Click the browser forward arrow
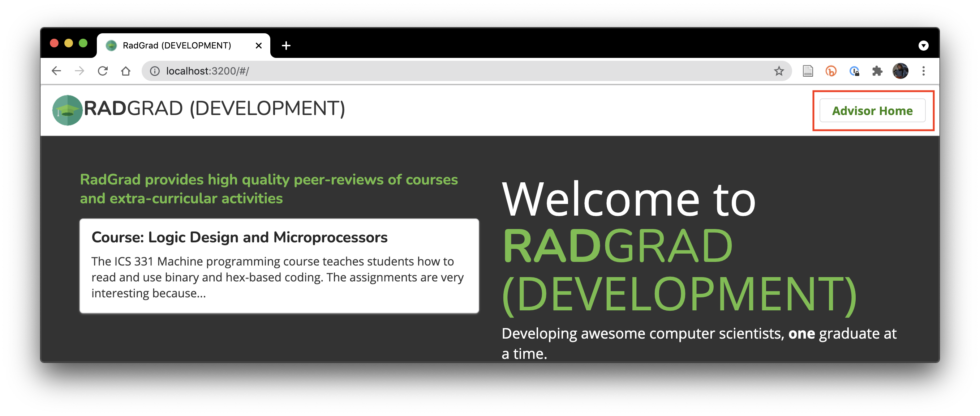Screen dimensions: 980x416 pos(79,71)
